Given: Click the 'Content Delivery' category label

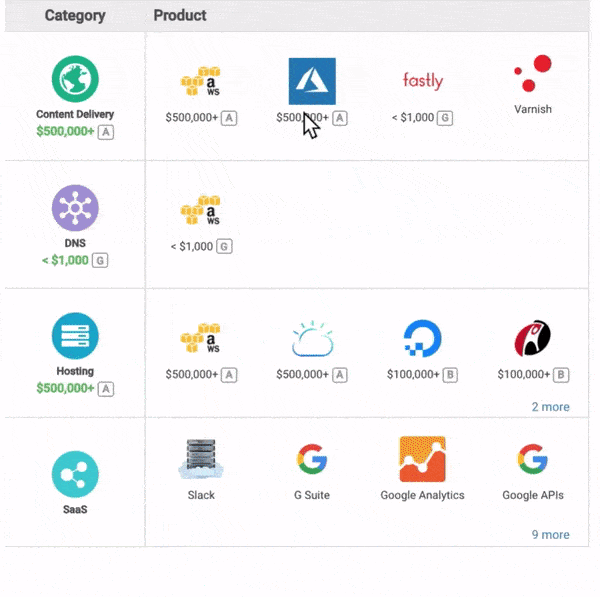Looking at the screenshot, I should tap(75, 114).
